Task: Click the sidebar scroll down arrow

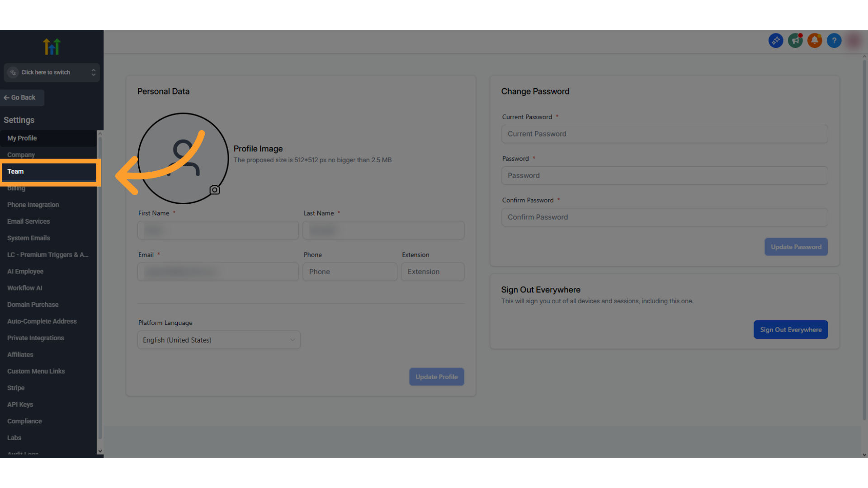Action: [100, 451]
